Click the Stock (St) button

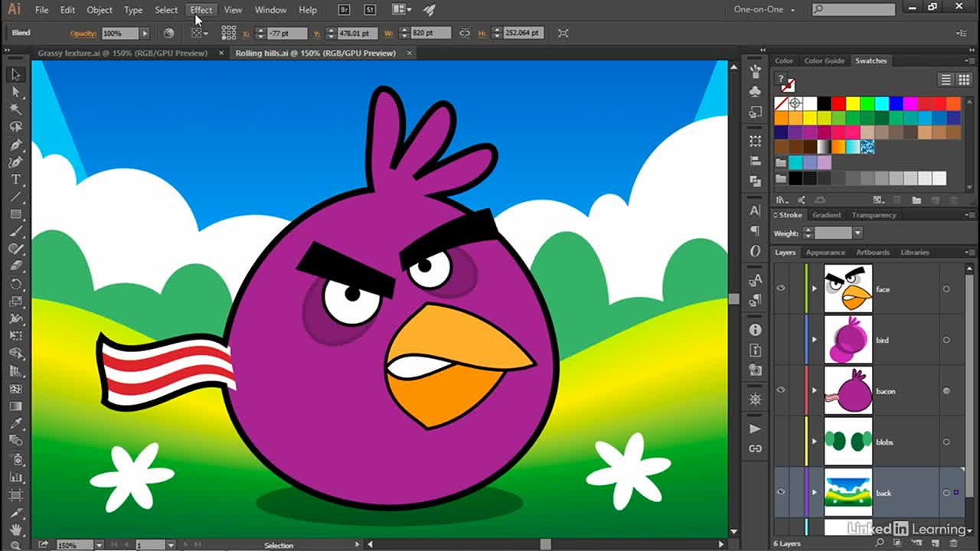pyautogui.click(x=371, y=10)
